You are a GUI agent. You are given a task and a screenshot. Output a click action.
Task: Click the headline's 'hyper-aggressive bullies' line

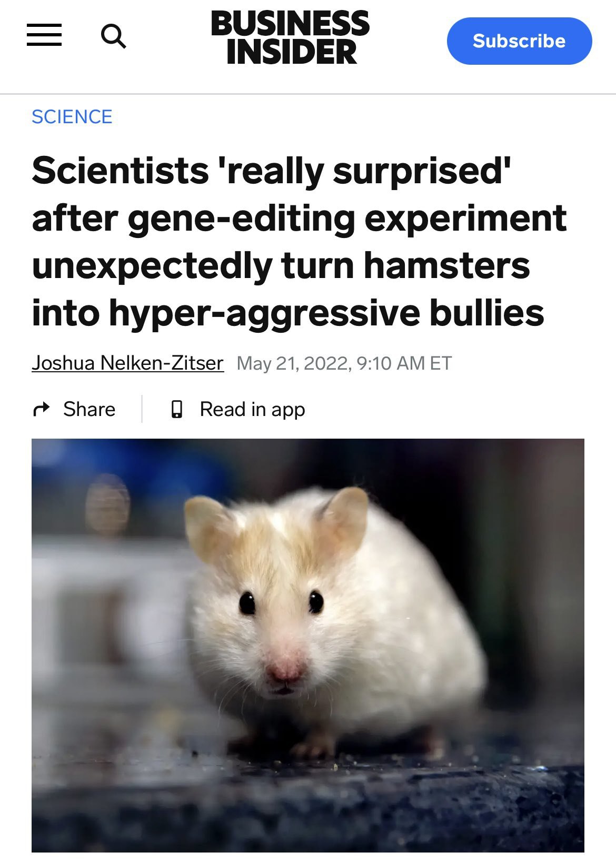[288, 313]
